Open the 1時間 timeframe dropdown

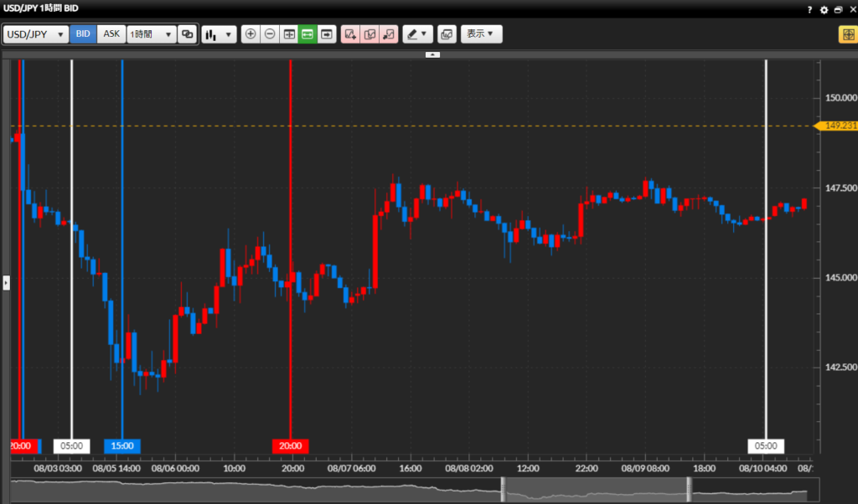(x=151, y=34)
